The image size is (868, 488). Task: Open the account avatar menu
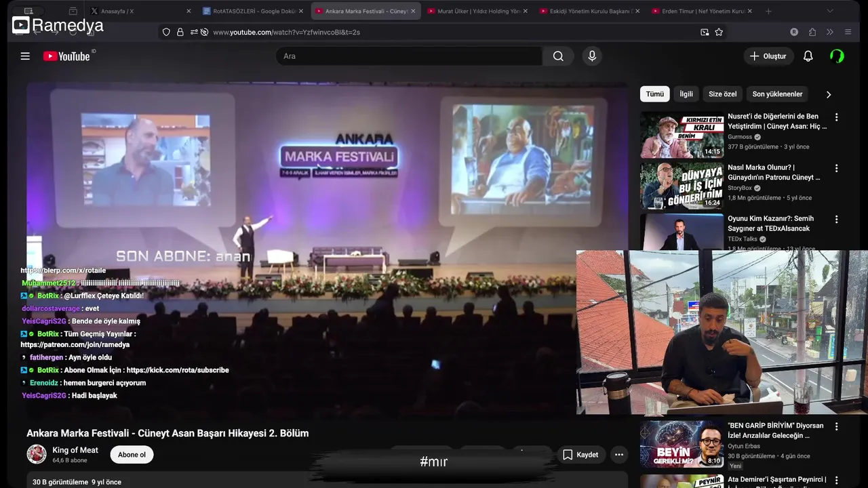click(x=837, y=56)
